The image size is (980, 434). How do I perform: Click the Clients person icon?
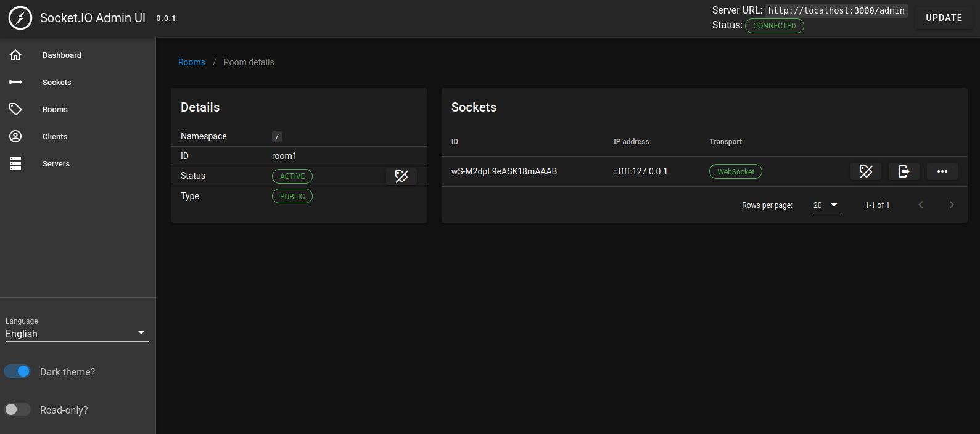[x=15, y=136]
